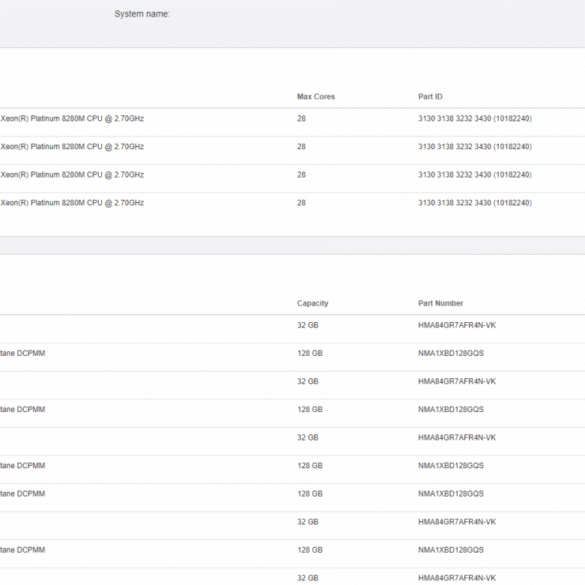Viewport: 585px width, 585px height.
Task: Click the first NMA1XBD128GQS part number
Action: click(x=450, y=353)
